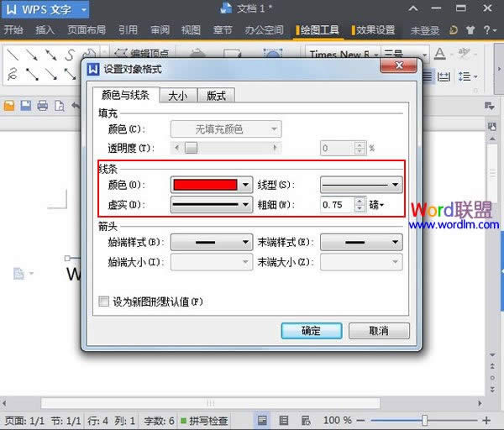The image size is (504, 430).
Task: Open the end arrow style 末端样式 dropdown
Action: [361, 243]
